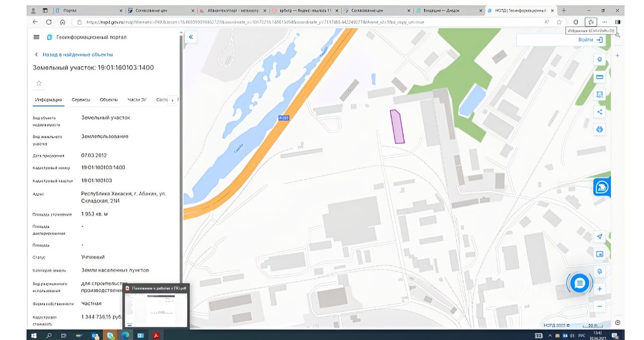644x340 pixels.
Task: Click the PDF preview thumbnail above the taskbar
Action: pyautogui.click(x=156, y=306)
